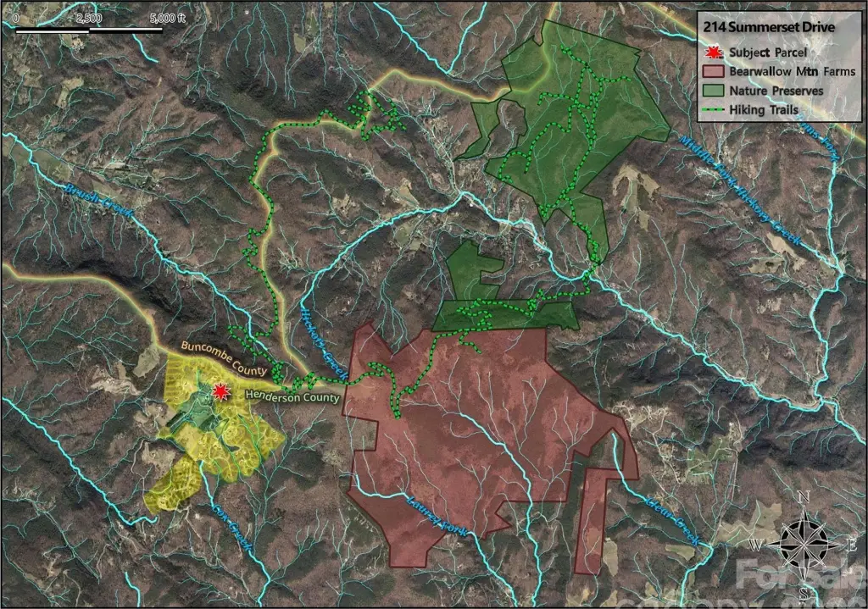Click the Henderson County label
This screenshot has height=609, width=868.
click(x=292, y=396)
